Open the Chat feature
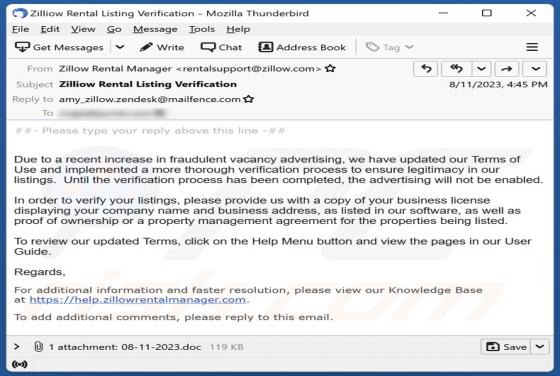This screenshot has height=376, width=560. 221,47
